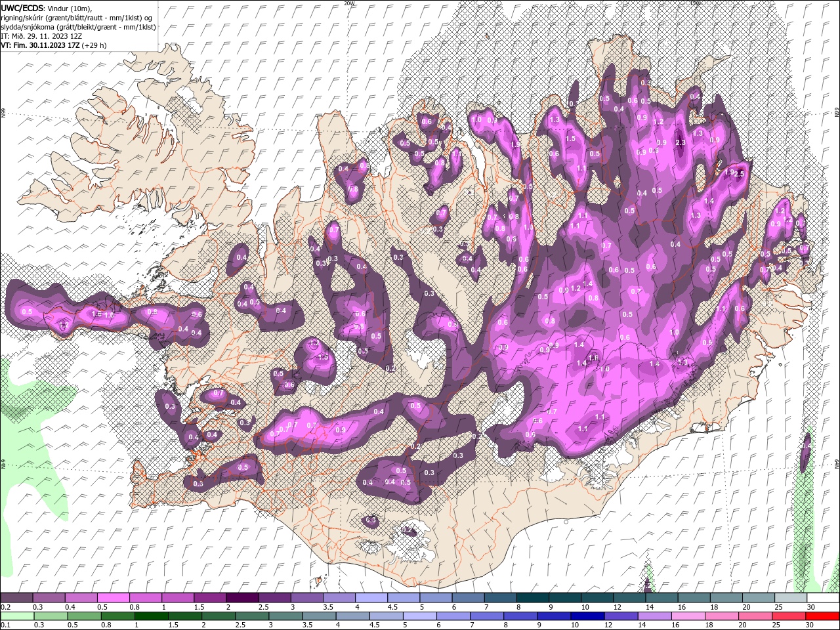Viewport: 840px width, 630px height.
Task: Select the pale gray 25 swatch in upper legend
Action: point(791,598)
